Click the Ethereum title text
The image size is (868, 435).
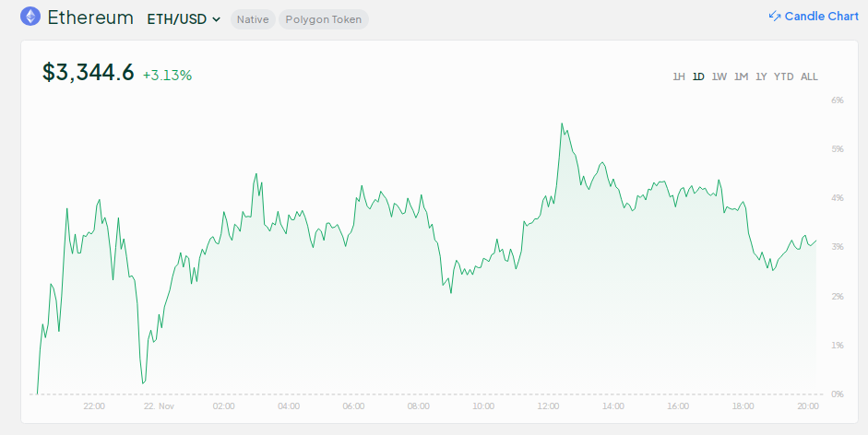pos(90,18)
